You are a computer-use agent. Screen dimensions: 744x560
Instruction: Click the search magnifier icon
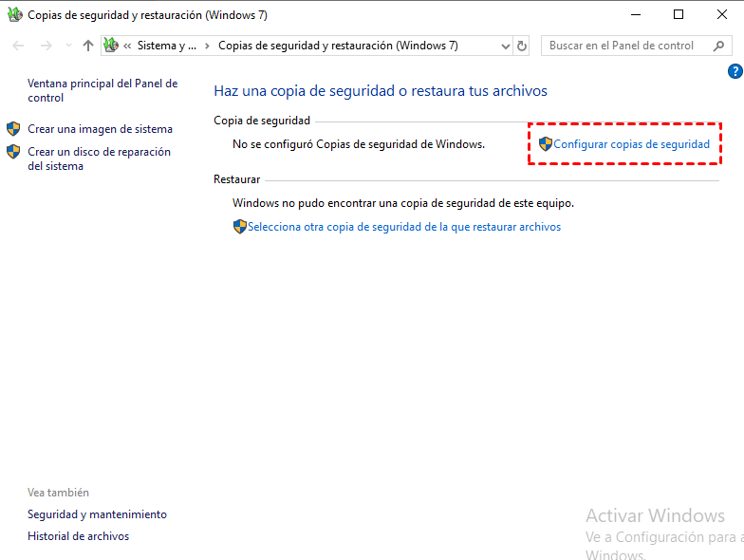(x=719, y=46)
